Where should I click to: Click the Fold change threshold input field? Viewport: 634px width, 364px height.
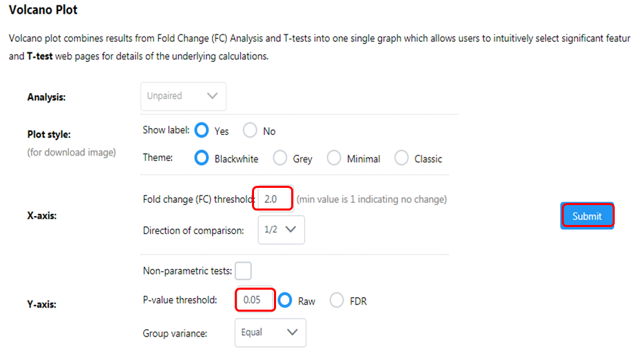tap(273, 200)
